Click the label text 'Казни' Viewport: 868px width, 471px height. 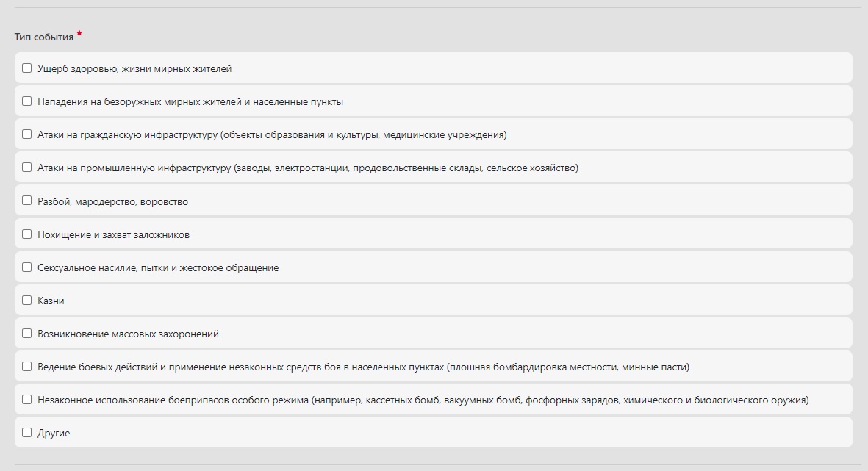[x=51, y=301]
